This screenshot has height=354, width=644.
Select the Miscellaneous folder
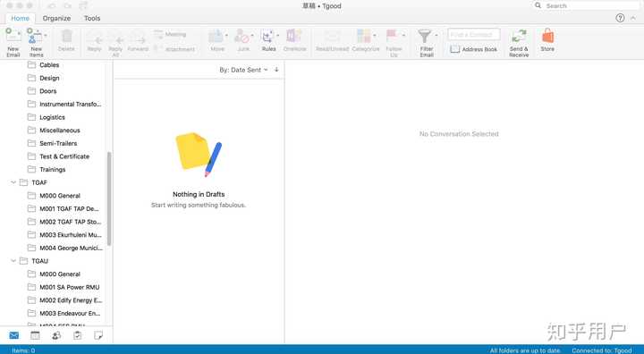[60, 131]
